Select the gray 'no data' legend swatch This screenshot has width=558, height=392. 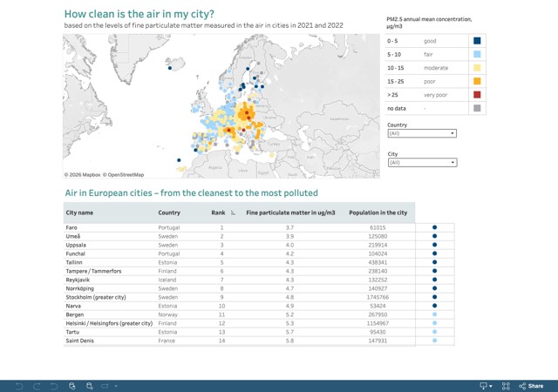coord(477,108)
